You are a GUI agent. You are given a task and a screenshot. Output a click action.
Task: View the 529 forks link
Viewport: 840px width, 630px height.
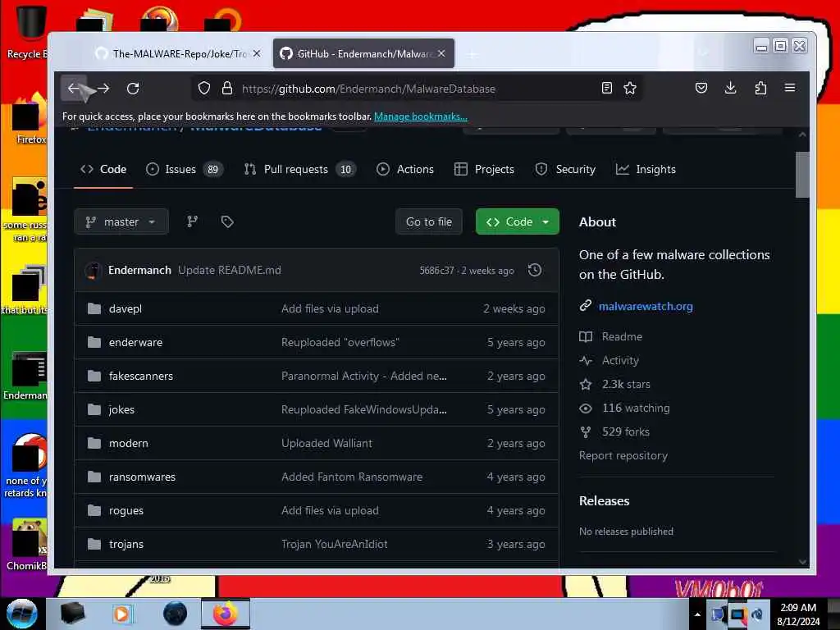tap(626, 431)
